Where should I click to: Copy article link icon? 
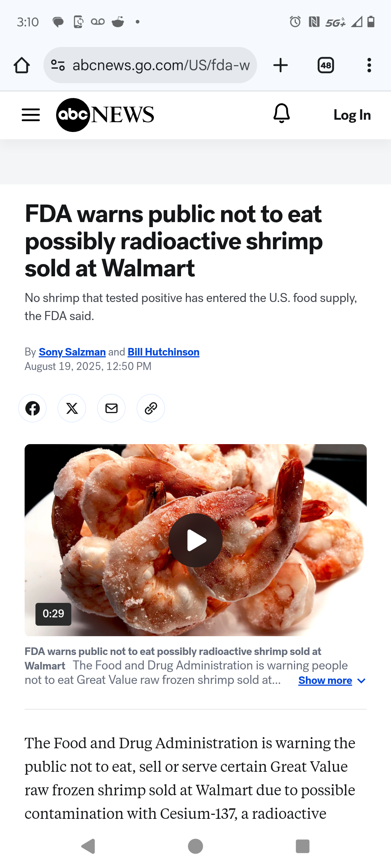[x=151, y=408]
